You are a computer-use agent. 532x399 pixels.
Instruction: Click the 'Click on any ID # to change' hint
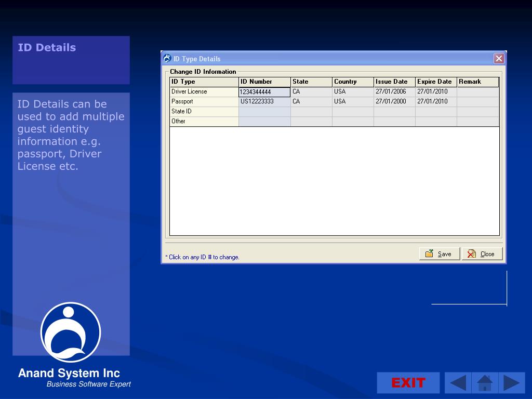pos(202,257)
